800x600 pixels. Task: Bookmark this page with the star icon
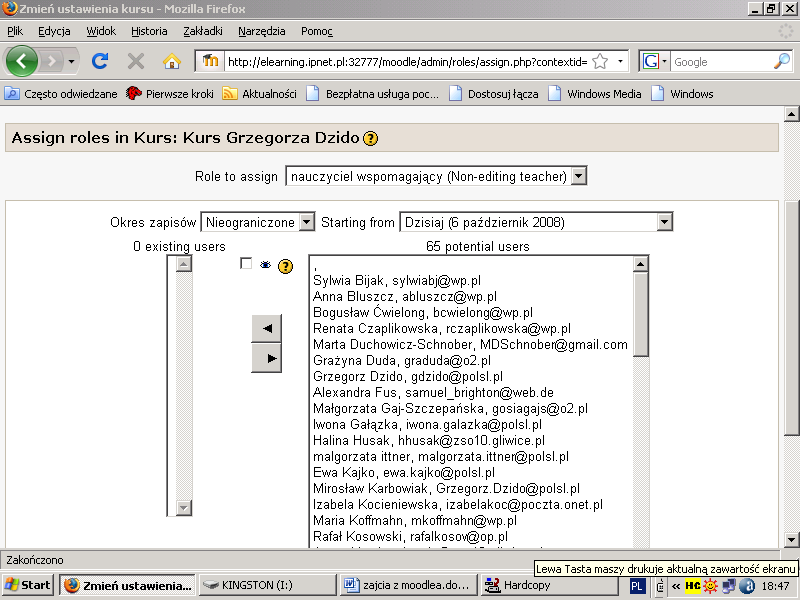pos(601,62)
